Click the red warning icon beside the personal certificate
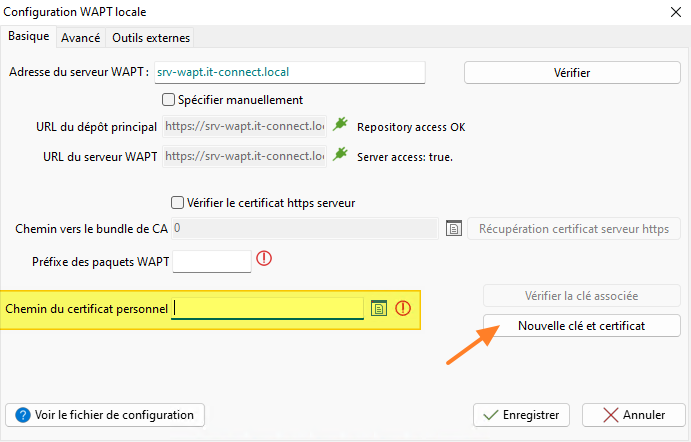 coord(403,308)
